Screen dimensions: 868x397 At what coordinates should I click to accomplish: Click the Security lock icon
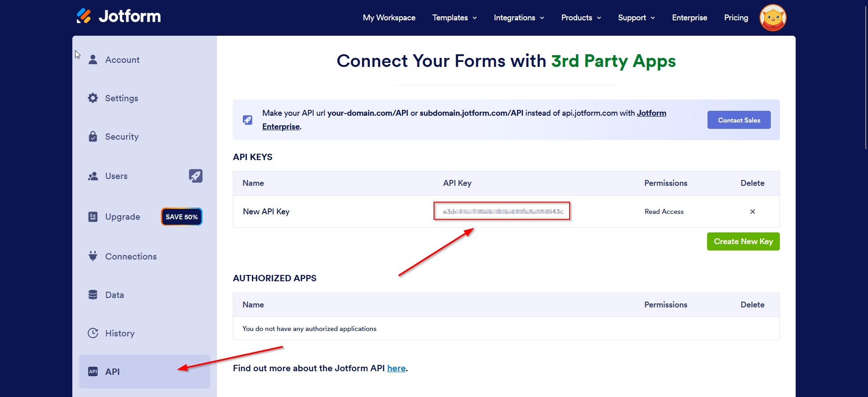click(x=93, y=137)
